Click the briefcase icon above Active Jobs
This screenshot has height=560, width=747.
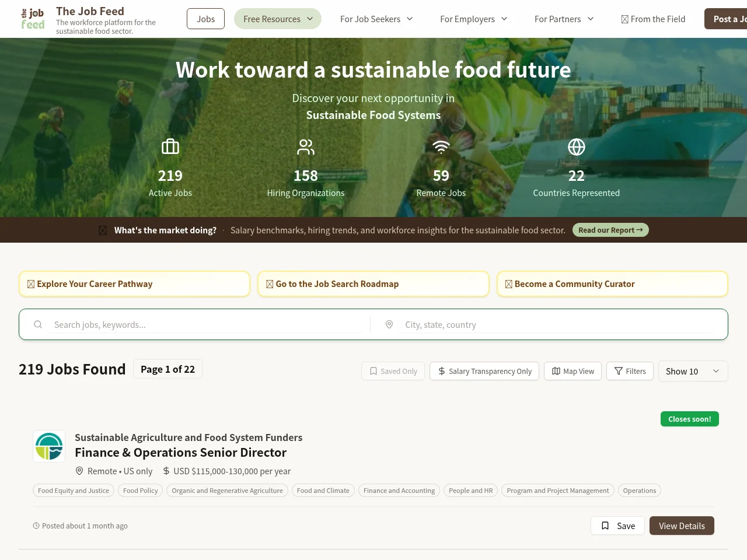(x=170, y=146)
